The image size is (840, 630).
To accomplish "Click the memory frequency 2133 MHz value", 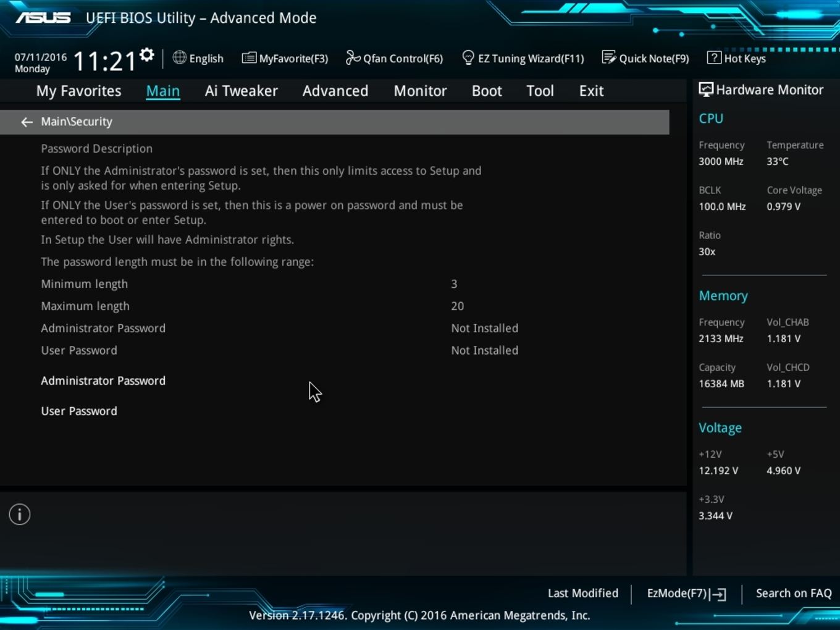I will point(721,338).
